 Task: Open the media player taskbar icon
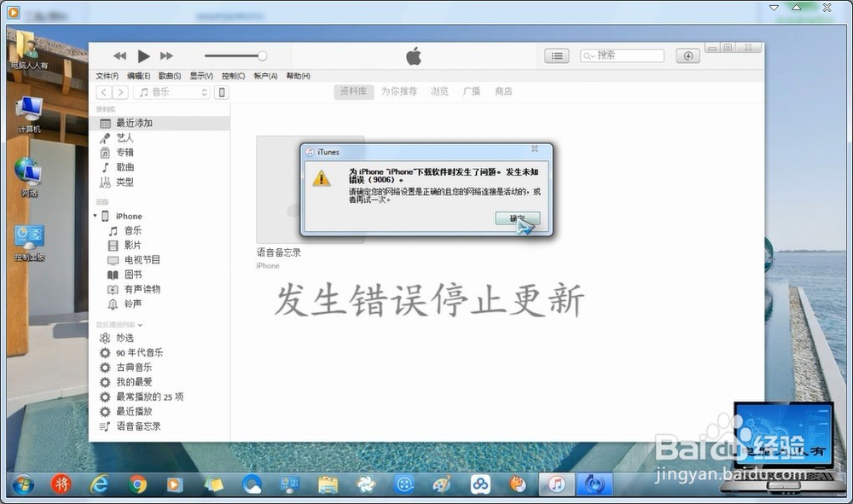click(175, 484)
